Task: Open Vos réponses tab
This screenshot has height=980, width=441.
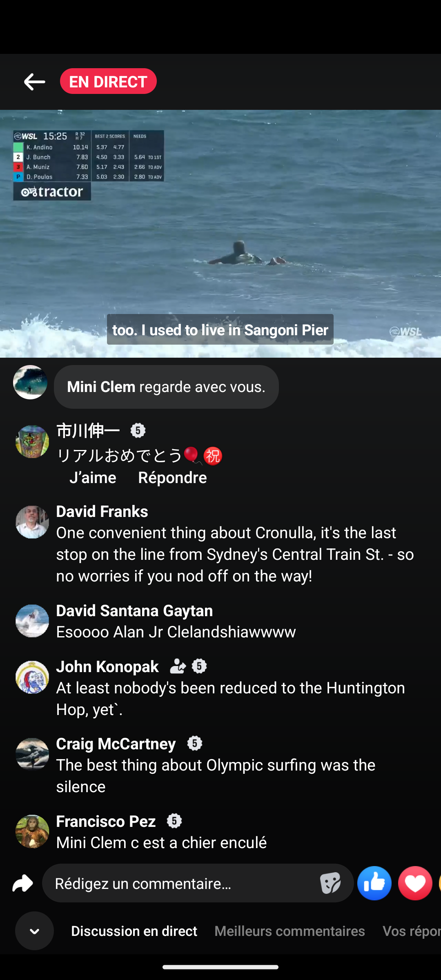Action: pos(412,931)
